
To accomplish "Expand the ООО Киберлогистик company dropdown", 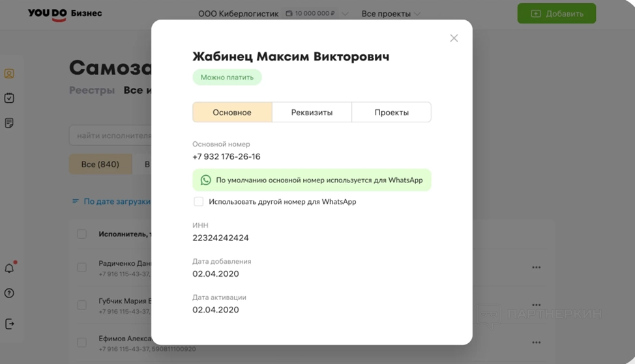I will (346, 14).
